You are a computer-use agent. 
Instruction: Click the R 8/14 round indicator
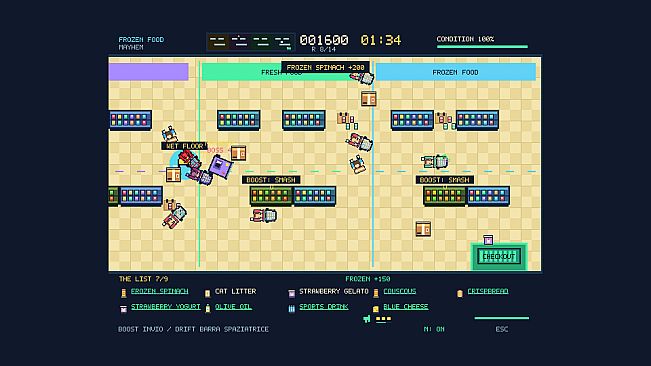(323, 49)
